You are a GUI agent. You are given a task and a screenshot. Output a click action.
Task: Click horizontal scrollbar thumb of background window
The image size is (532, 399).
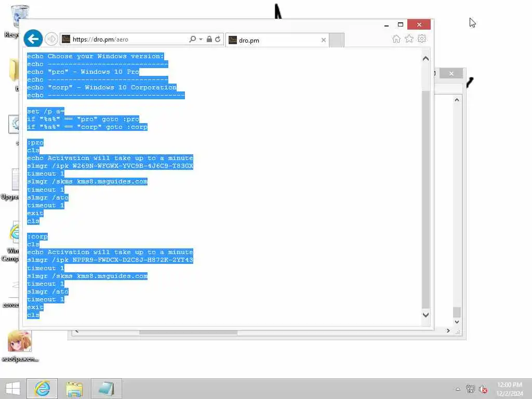(x=188, y=332)
